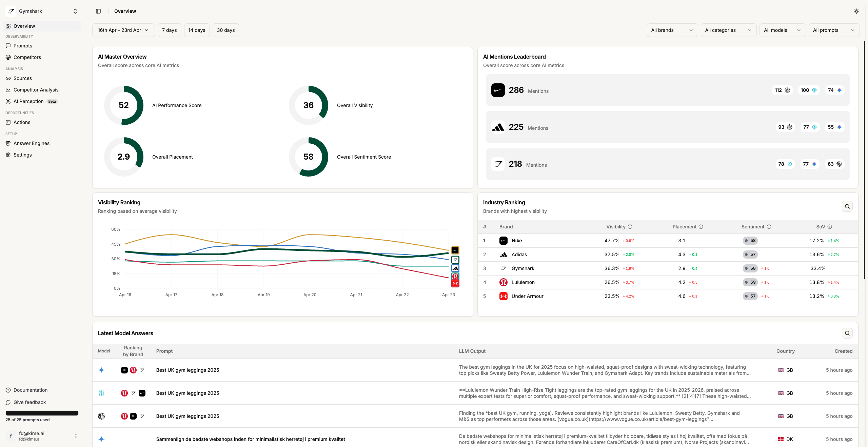Open the Industry Ranking search icon
This screenshot has width=868, height=447.
pos(847,206)
